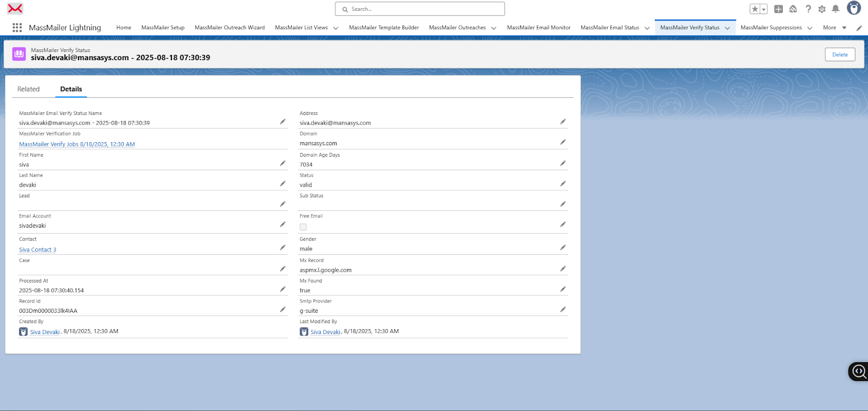This screenshot has height=411, width=868.
Task: Open the MassMailer Template Builder tab
Action: pyautogui.click(x=384, y=28)
